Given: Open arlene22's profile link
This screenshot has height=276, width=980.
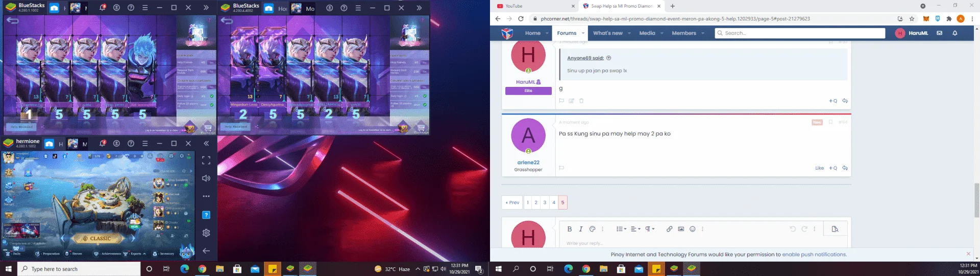Looking at the screenshot, I should [x=528, y=163].
